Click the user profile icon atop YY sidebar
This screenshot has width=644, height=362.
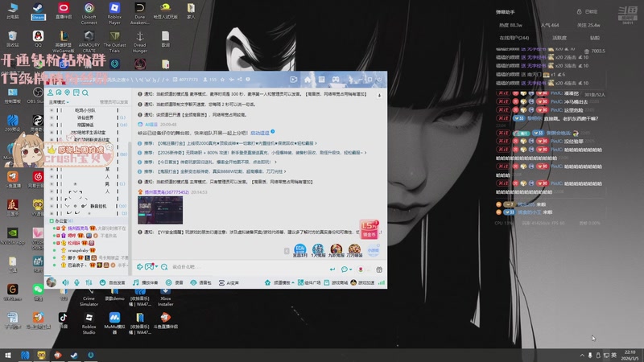tap(50, 93)
